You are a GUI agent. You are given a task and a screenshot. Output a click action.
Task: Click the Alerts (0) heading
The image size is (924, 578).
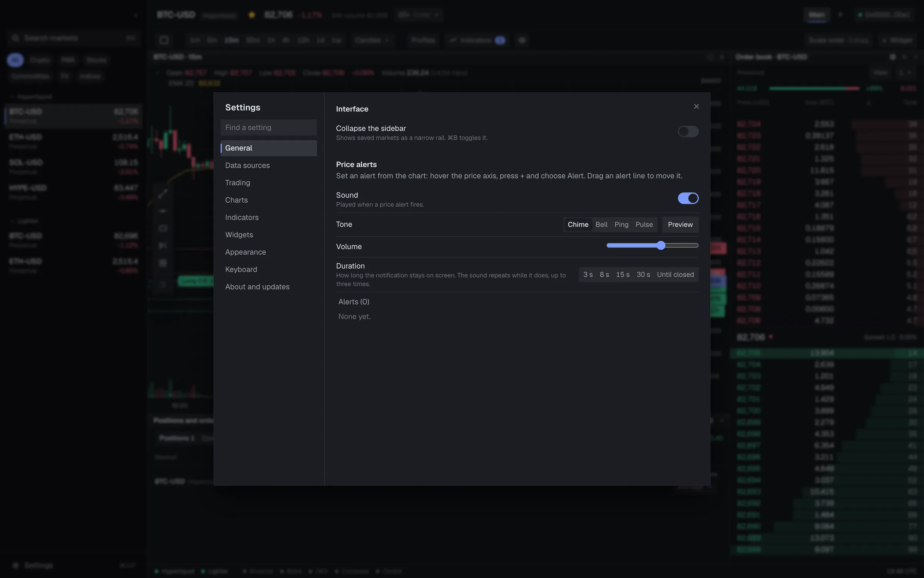click(354, 302)
